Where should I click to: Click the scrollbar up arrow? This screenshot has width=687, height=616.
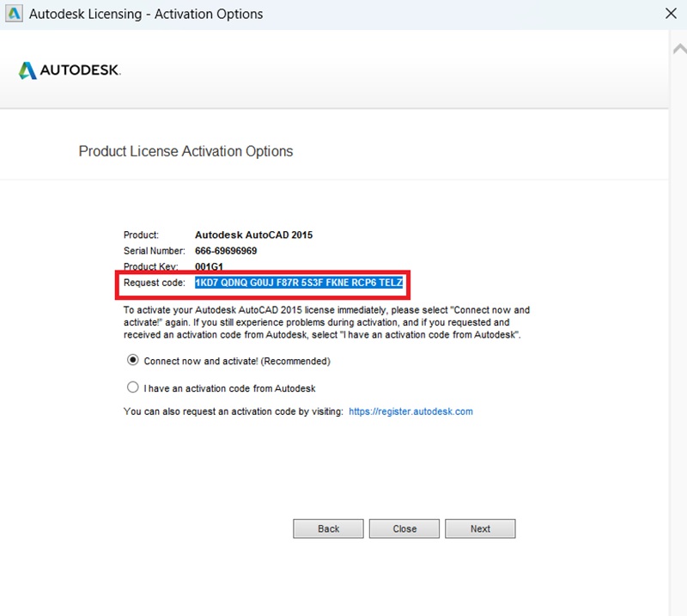(x=678, y=50)
